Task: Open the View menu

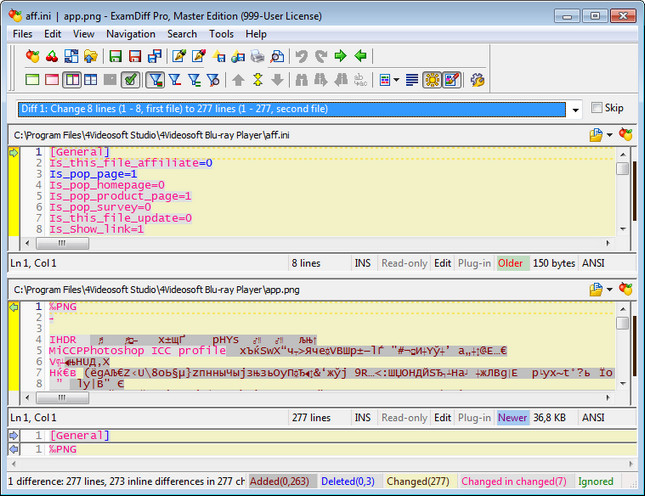Action: [x=84, y=34]
